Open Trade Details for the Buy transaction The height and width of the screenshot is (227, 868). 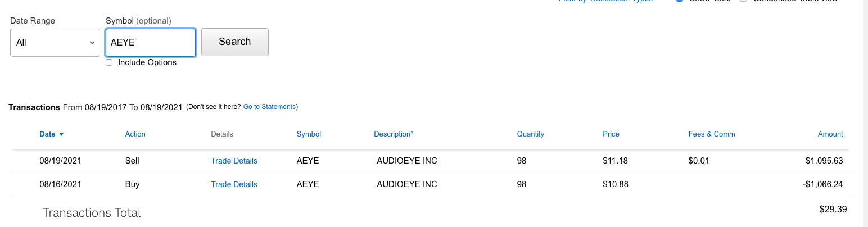click(234, 184)
